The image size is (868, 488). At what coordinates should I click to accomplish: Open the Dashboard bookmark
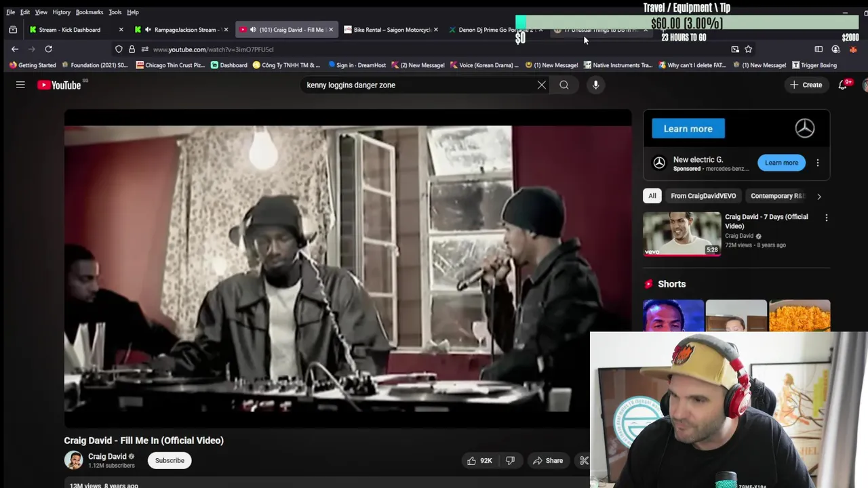[229, 65]
